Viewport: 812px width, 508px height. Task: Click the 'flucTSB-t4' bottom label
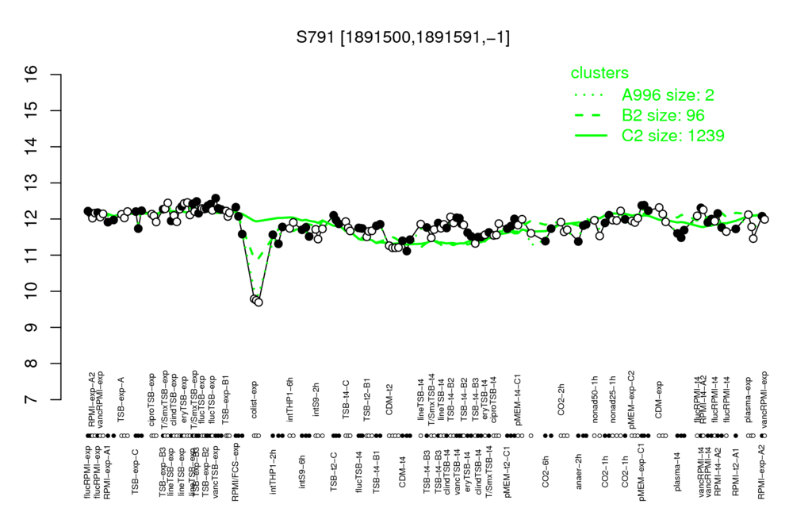click(x=359, y=471)
